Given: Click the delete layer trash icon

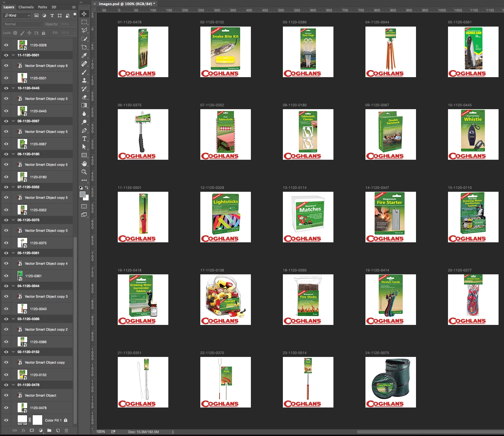Looking at the screenshot, I should [x=67, y=431].
